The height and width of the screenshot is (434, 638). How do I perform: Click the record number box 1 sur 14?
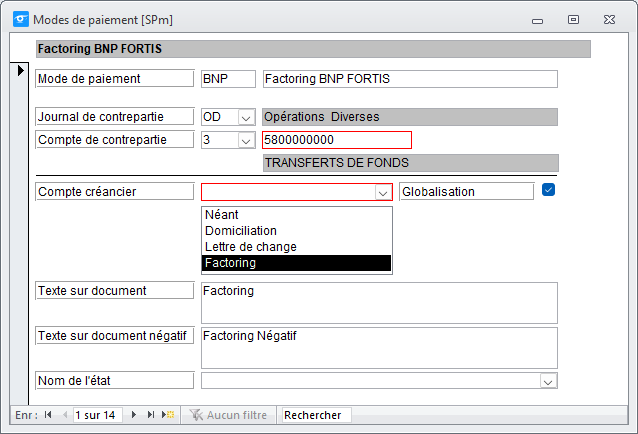coord(98,415)
